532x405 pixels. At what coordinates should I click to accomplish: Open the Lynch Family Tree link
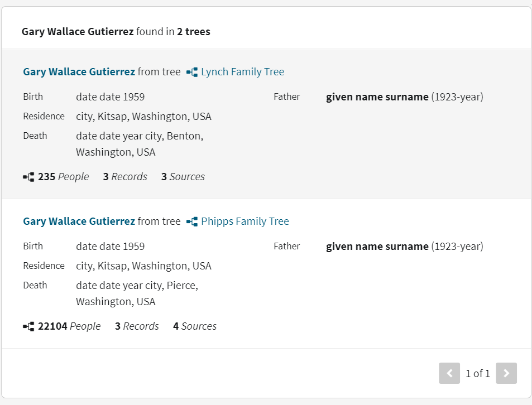[242, 72]
